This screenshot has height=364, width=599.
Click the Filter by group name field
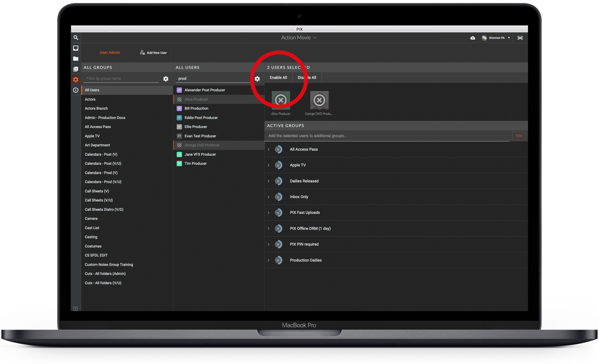click(x=121, y=79)
